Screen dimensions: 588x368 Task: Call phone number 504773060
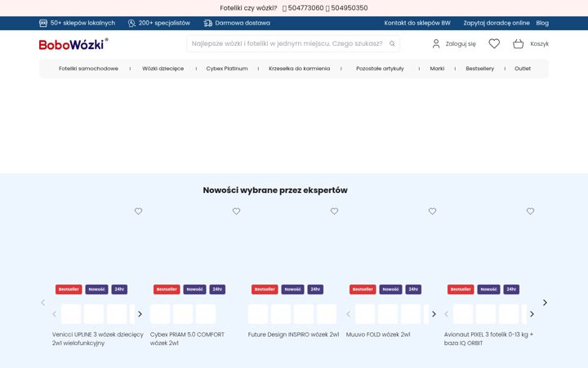[x=305, y=8]
